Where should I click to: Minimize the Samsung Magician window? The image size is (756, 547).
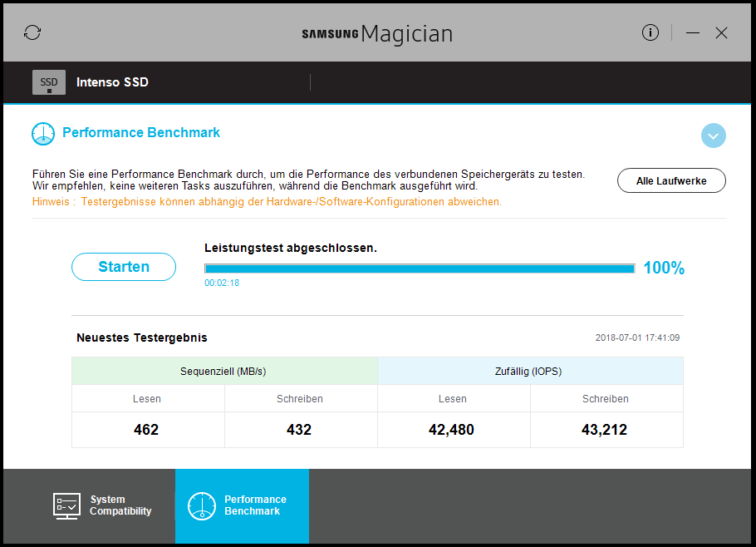pyautogui.click(x=693, y=32)
